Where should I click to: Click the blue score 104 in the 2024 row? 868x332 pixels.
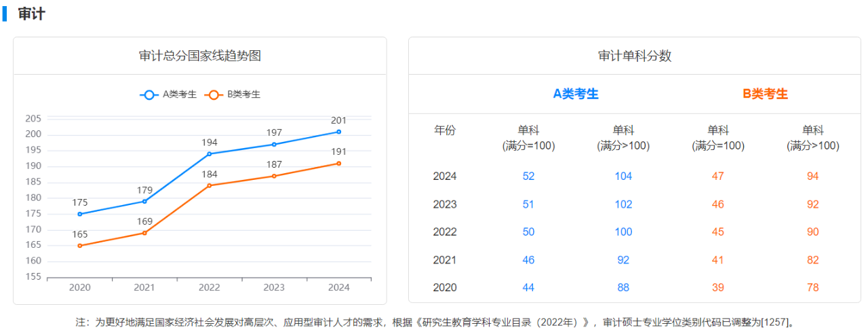(x=623, y=177)
